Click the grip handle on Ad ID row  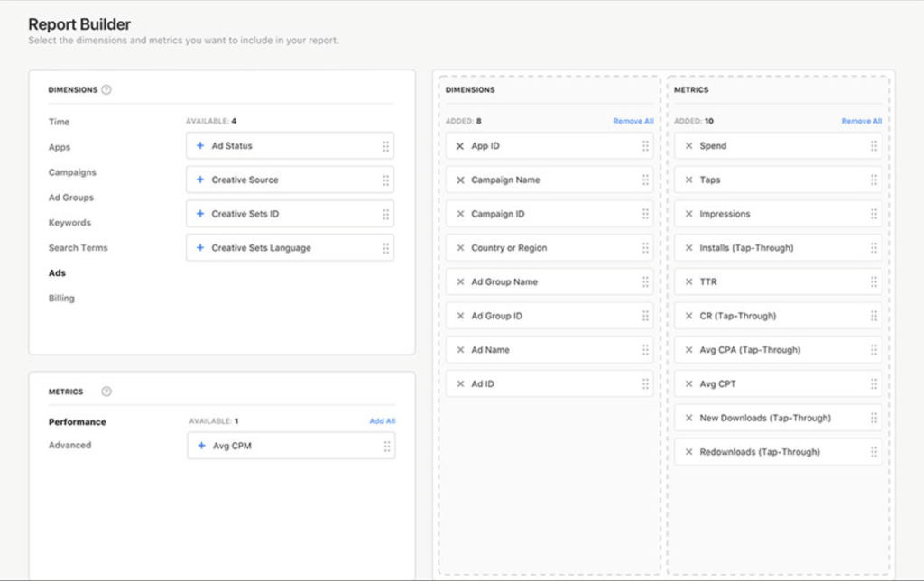[645, 384]
